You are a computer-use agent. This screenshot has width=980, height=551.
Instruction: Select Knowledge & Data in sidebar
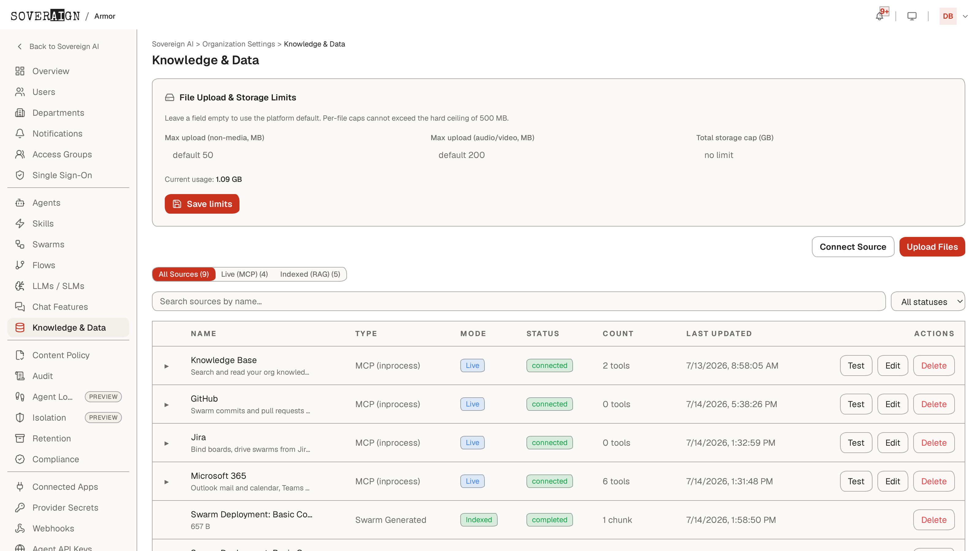click(68, 328)
